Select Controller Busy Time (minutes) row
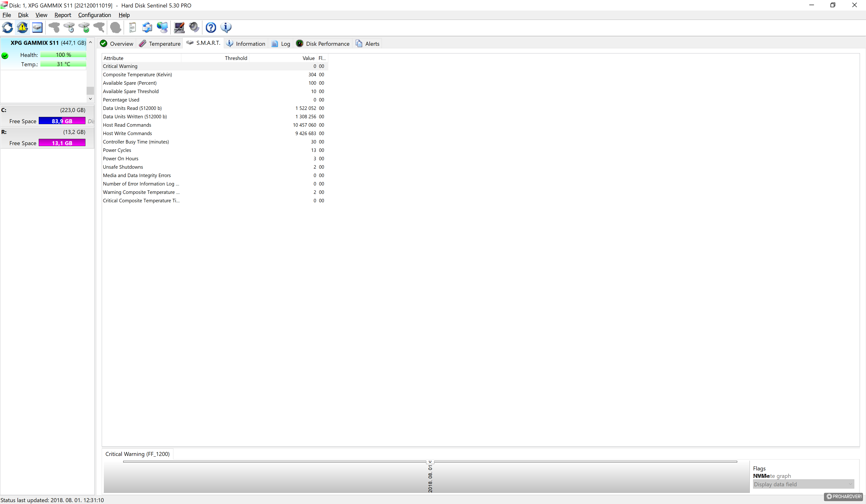Viewport: 866px width, 504px height. 215,142
